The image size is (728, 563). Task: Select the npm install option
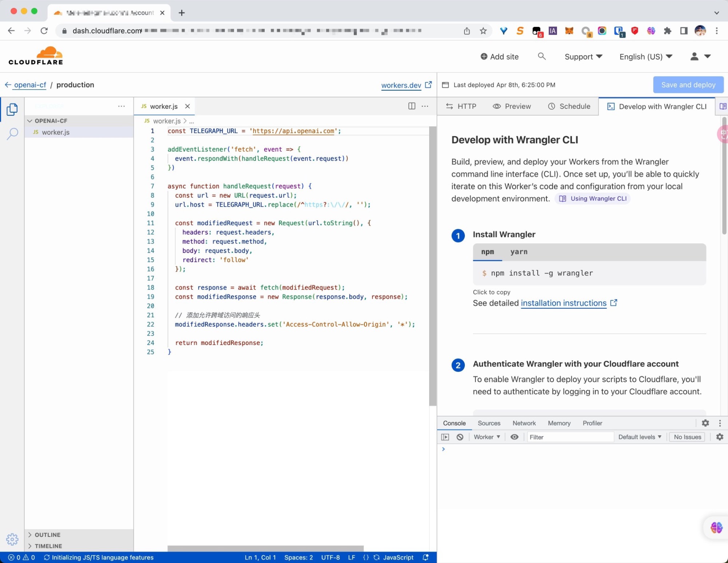click(487, 252)
